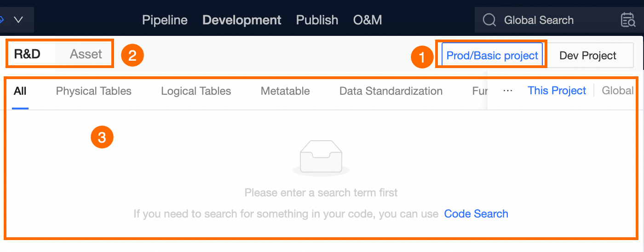Viewport: 644px width, 252px height.
Task: Expand the project switcher chevron
Action: [x=18, y=20]
